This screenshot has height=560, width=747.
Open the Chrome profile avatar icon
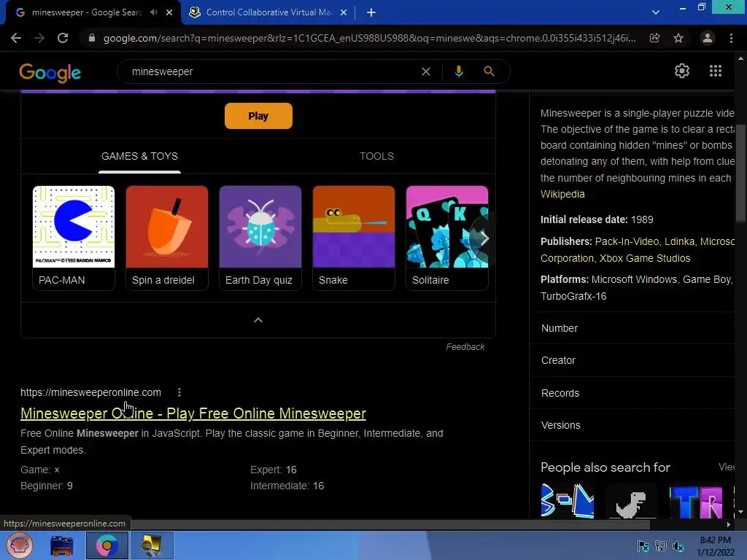[708, 38]
